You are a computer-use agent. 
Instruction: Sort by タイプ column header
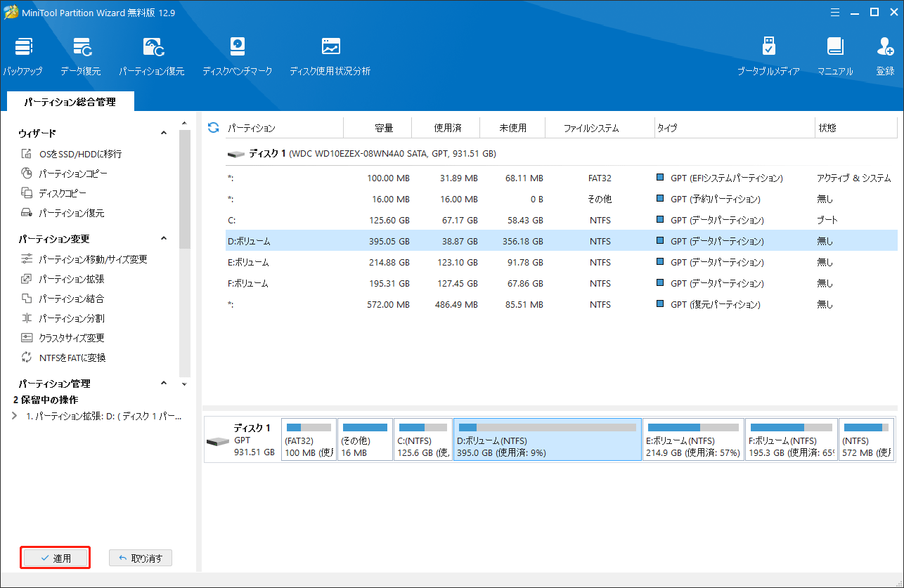tap(734, 128)
